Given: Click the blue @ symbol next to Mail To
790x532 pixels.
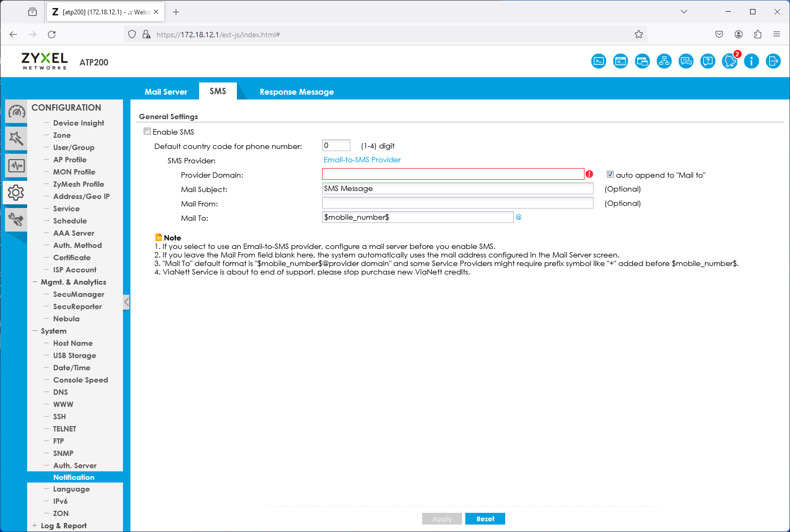Looking at the screenshot, I should 519,217.
